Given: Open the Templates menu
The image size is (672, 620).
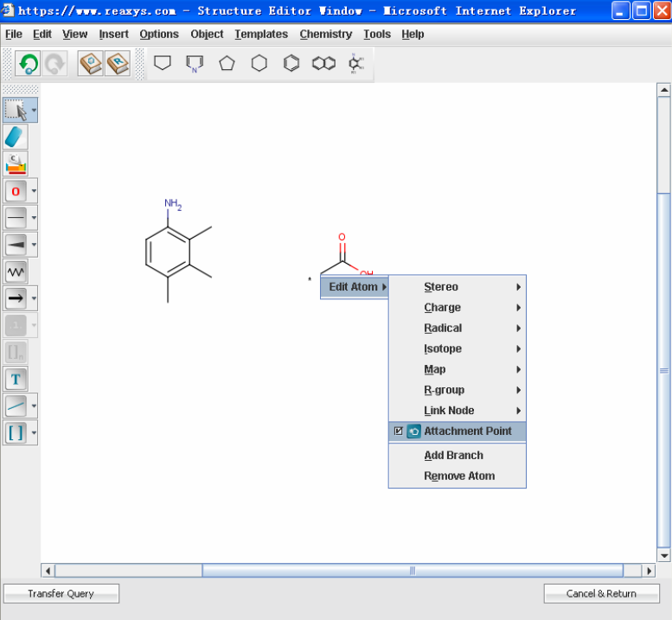Looking at the screenshot, I should pyautogui.click(x=261, y=34).
